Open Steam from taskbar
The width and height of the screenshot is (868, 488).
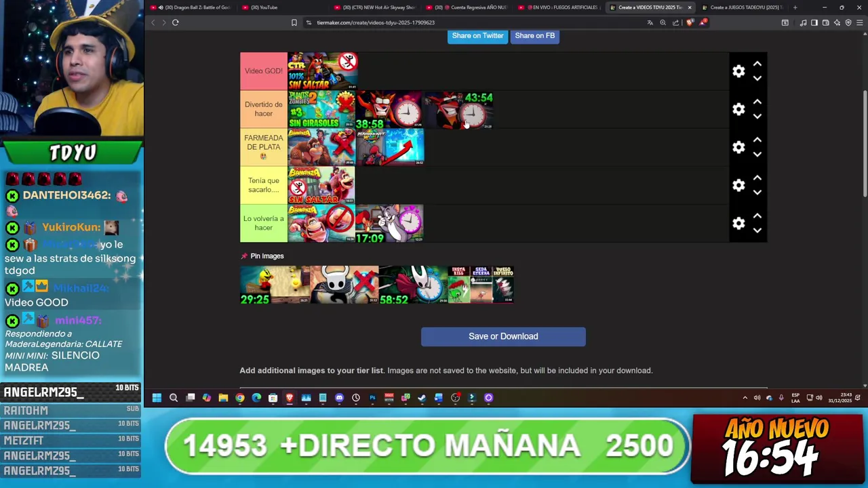(x=422, y=398)
